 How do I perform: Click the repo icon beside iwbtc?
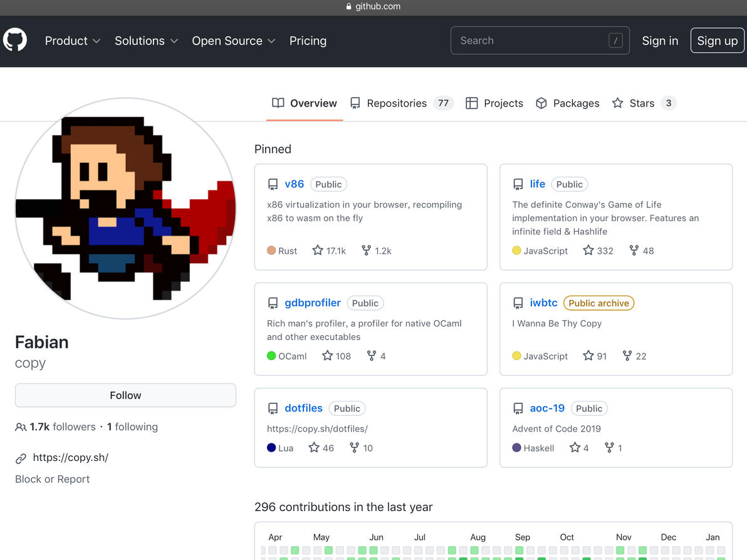[x=518, y=303]
